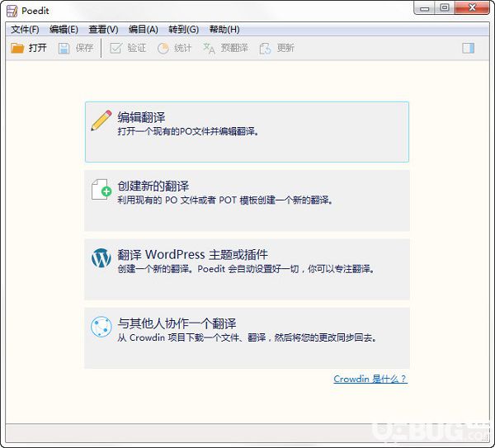Click the new document icon with plus

(x=101, y=190)
